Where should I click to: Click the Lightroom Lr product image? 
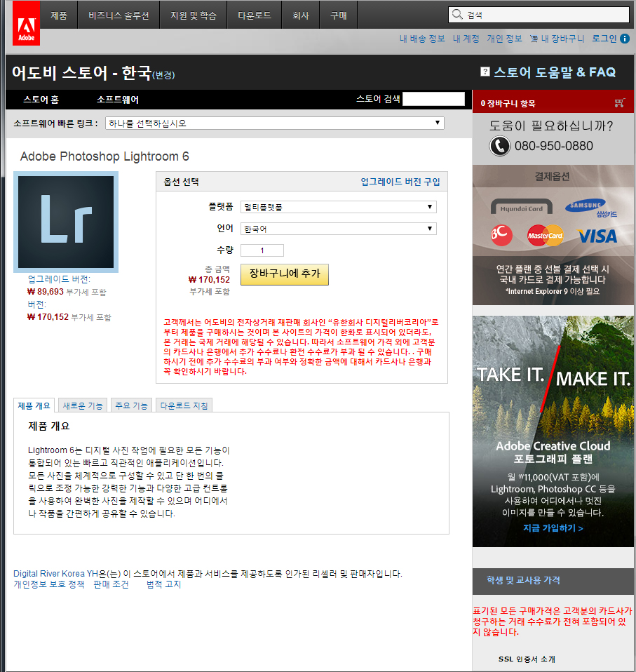(66, 222)
